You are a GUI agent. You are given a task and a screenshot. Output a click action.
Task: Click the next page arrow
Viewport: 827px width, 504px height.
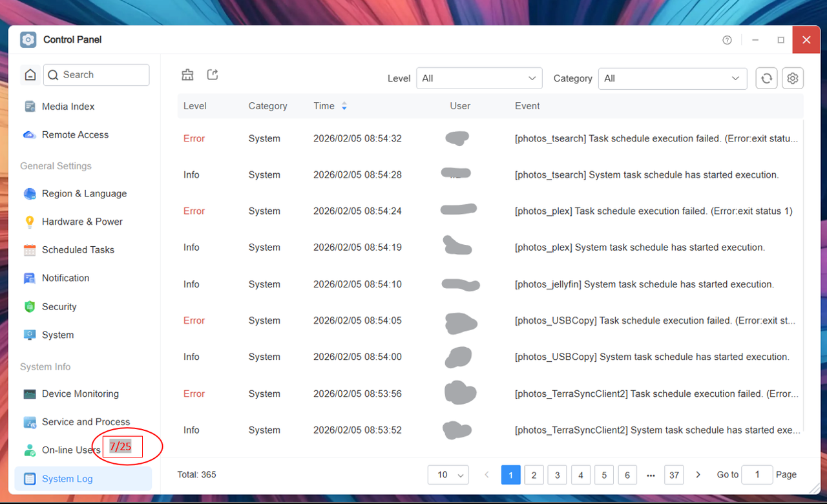coord(698,475)
